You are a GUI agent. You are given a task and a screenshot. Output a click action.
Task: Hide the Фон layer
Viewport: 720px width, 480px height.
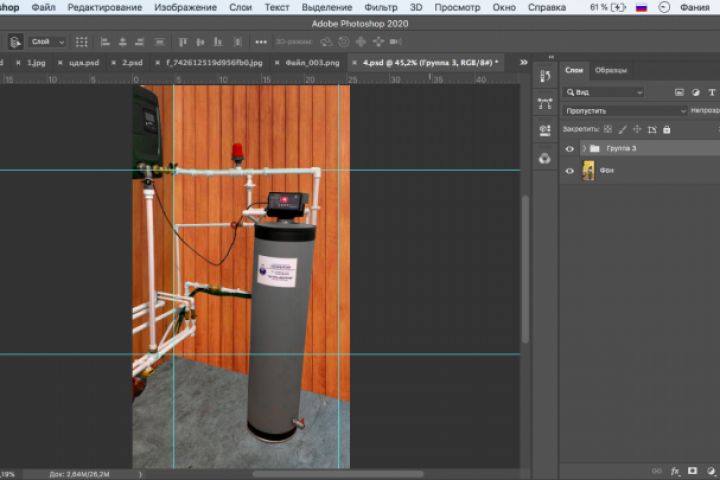point(569,171)
